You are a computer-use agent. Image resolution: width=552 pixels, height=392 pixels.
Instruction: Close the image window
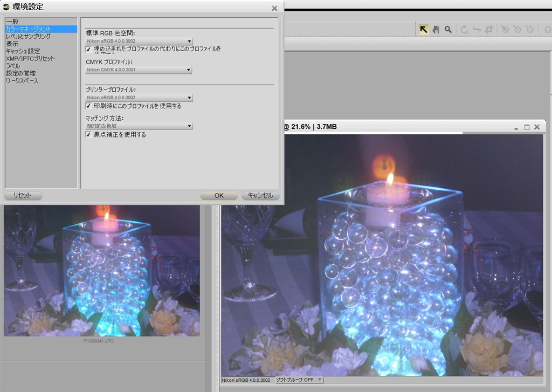tap(537, 127)
